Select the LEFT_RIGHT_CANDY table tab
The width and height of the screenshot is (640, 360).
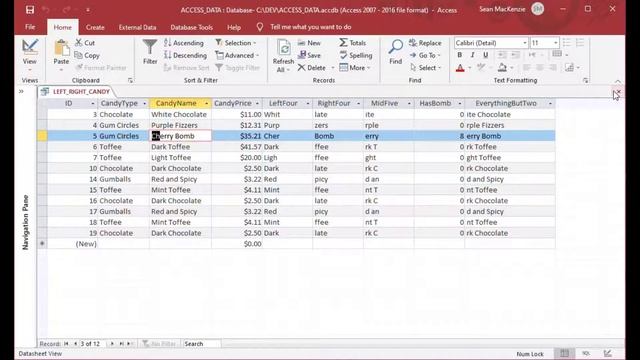coord(77,91)
